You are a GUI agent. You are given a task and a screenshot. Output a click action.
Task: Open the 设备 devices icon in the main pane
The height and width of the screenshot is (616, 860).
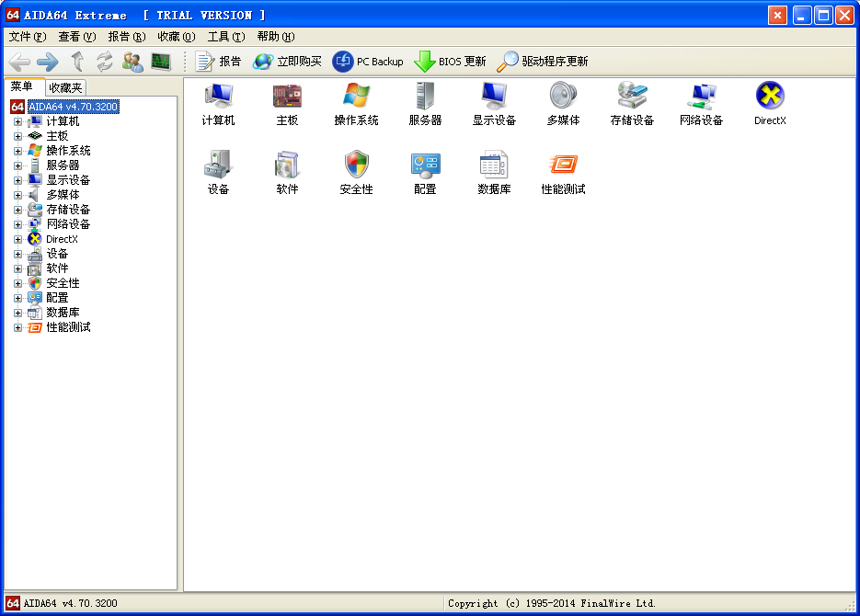[218, 173]
